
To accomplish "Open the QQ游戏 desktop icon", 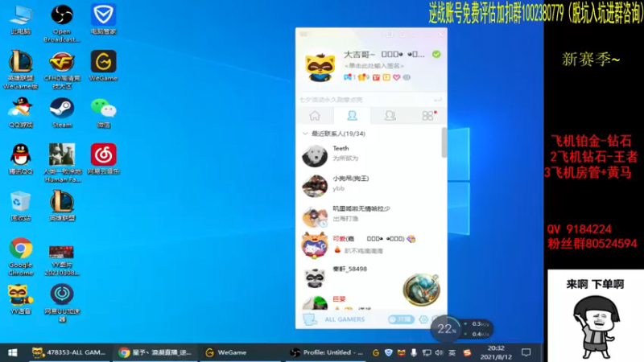I will click(x=21, y=113).
